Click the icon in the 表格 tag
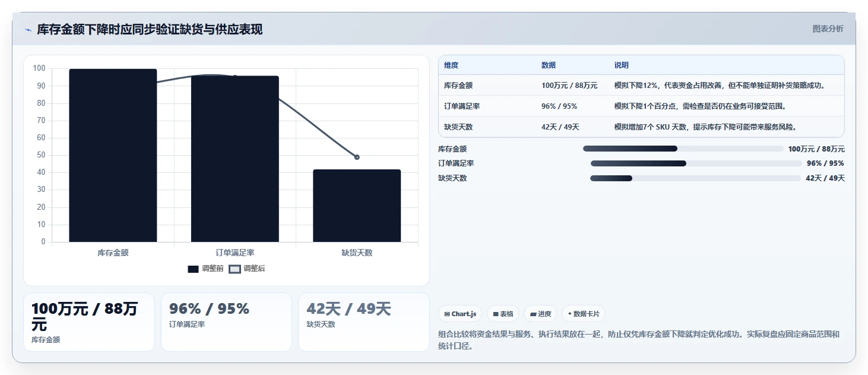This screenshot has width=868, height=375. pyautogui.click(x=496, y=314)
